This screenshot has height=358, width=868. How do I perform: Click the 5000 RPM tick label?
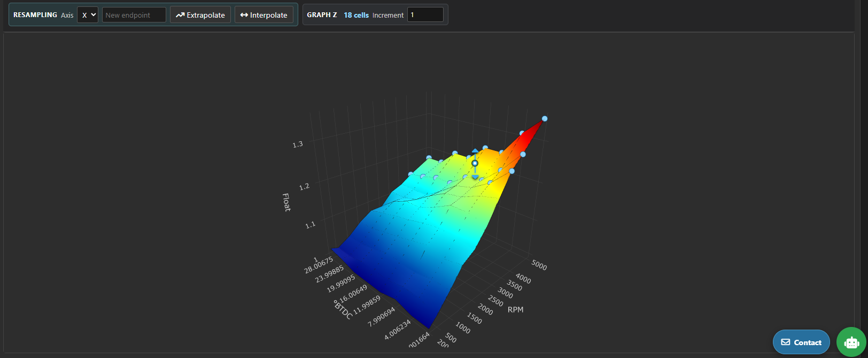[x=539, y=265]
